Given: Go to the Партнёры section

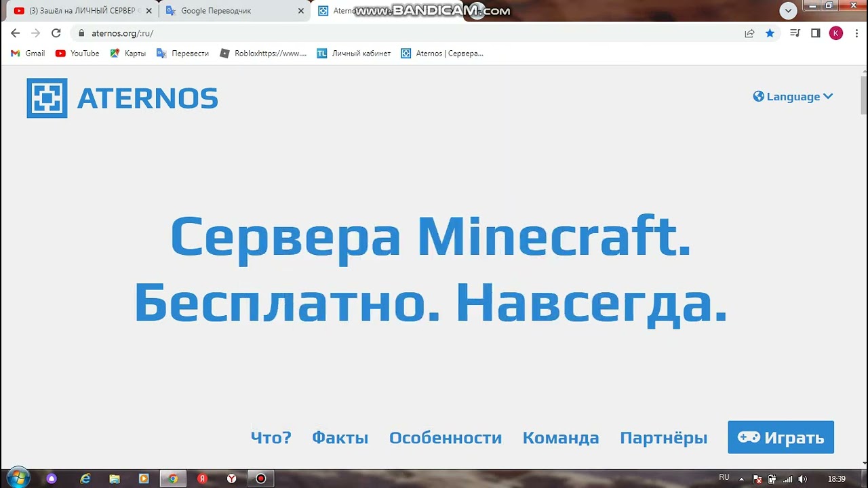Looking at the screenshot, I should pyautogui.click(x=663, y=438).
